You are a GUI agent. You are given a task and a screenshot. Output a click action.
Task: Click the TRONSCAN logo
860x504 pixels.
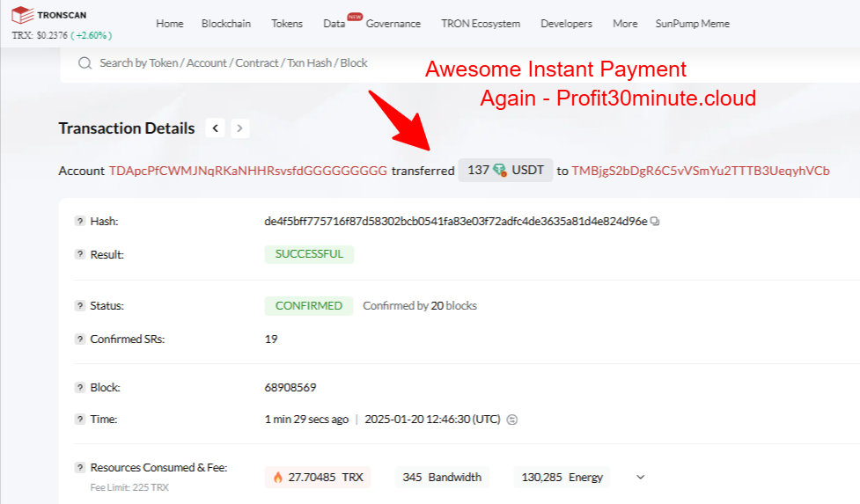pos(48,15)
